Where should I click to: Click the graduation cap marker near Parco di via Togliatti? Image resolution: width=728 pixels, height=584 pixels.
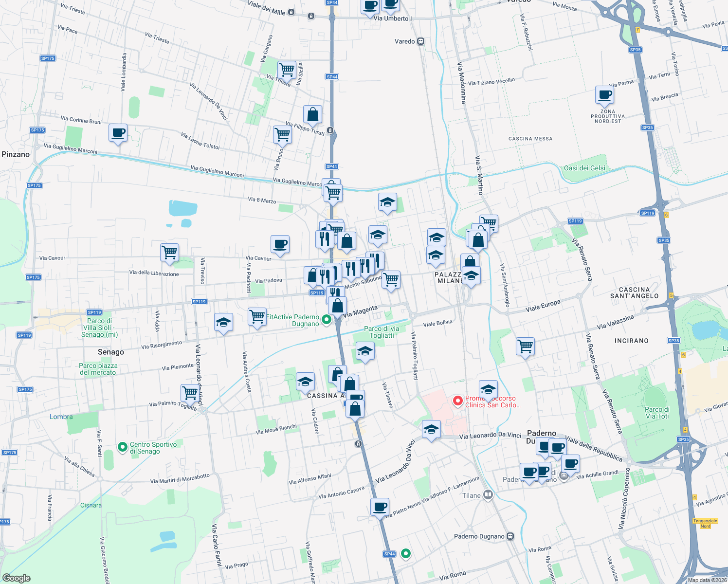[x=365, y=351]
